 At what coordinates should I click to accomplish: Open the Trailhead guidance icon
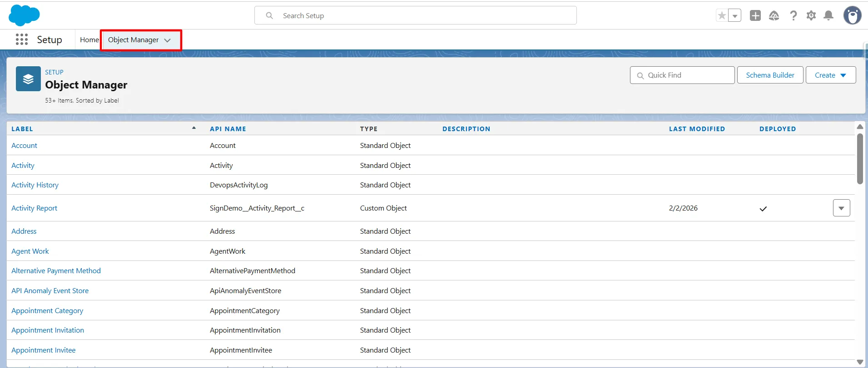click(774, 16)
